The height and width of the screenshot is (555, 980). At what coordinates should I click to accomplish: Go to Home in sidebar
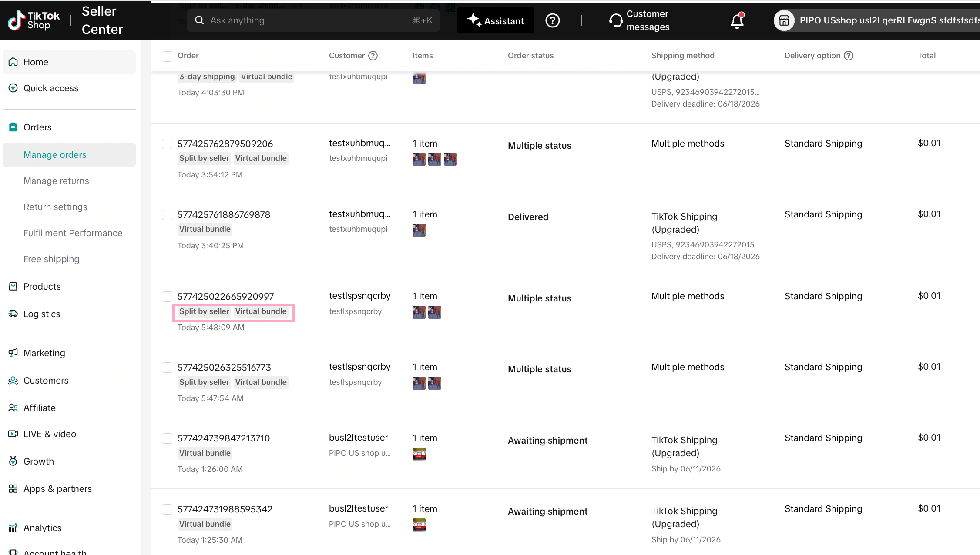tap(69, 62)
